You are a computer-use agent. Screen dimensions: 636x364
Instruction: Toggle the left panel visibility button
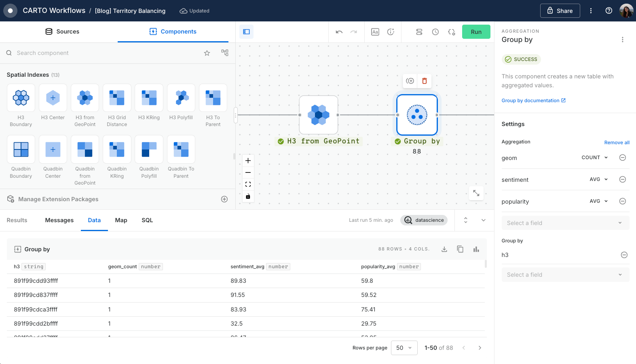(x=246, y=32)
